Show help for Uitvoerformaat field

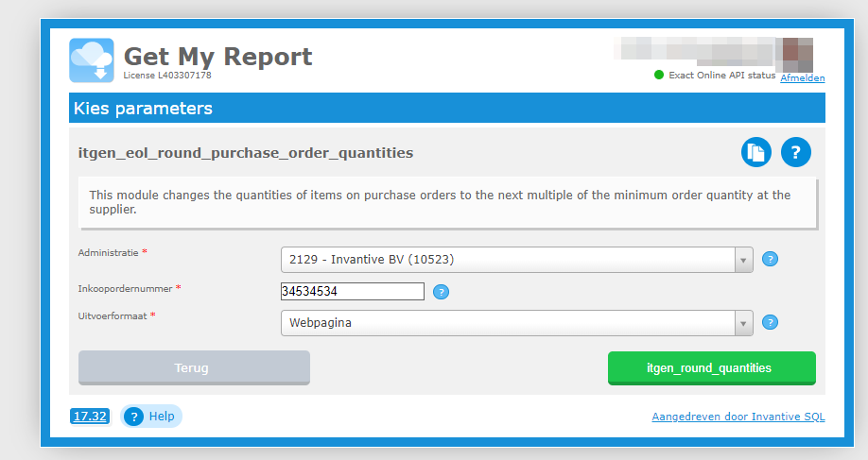point(770,322)
